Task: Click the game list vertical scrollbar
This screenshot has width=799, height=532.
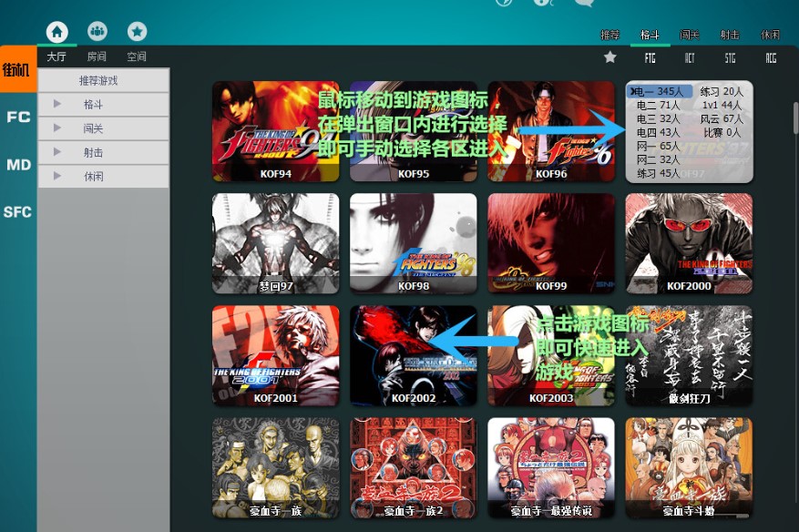Action: (x=796, y=118)
